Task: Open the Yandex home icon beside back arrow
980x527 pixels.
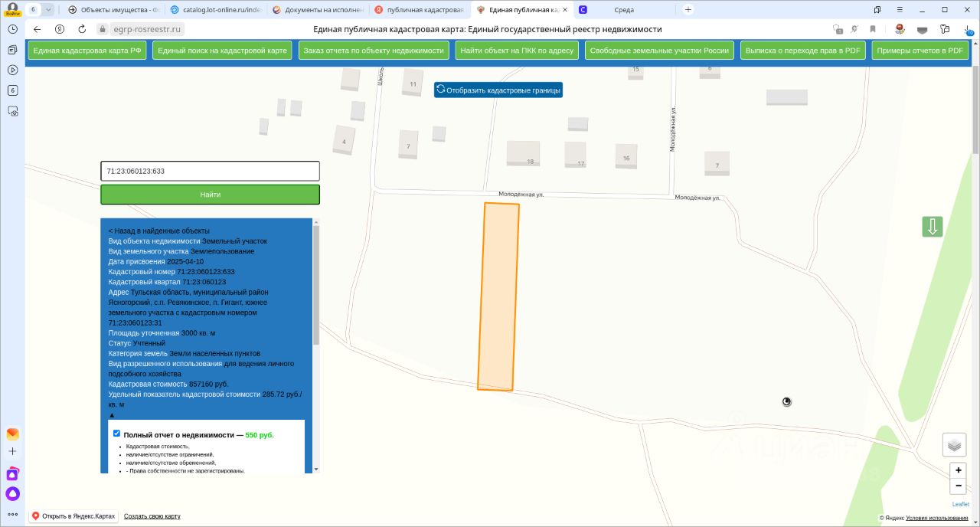Action: (60, 29)
